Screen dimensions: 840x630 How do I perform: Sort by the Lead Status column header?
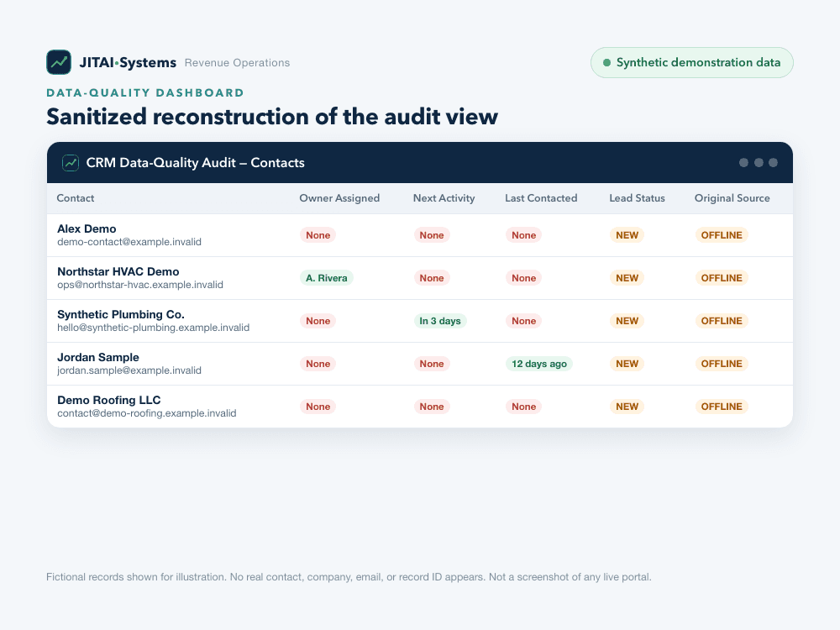(637, 198)
